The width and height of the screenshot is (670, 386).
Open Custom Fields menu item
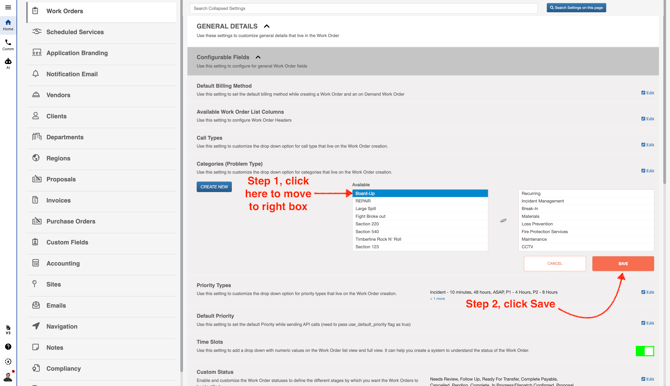click(101, 242)
